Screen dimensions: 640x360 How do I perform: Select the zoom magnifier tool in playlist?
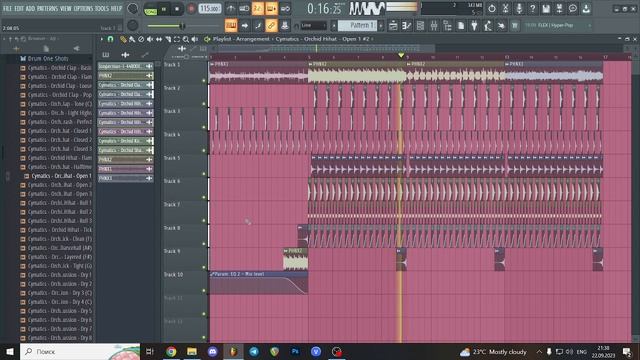click(186, 39)
